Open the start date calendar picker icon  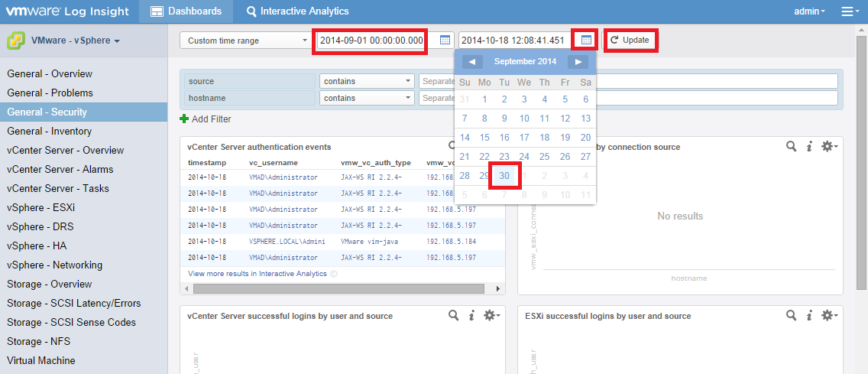(x=445, y=40)
